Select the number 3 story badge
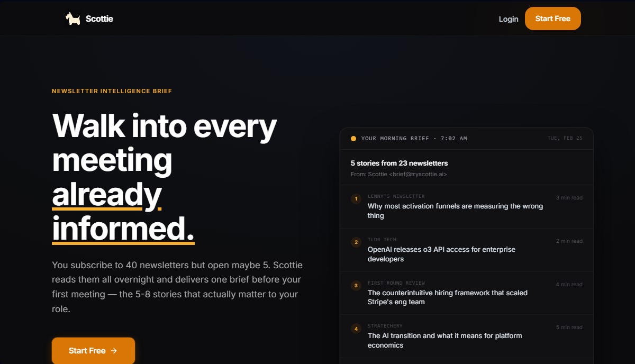 point(356,286)
